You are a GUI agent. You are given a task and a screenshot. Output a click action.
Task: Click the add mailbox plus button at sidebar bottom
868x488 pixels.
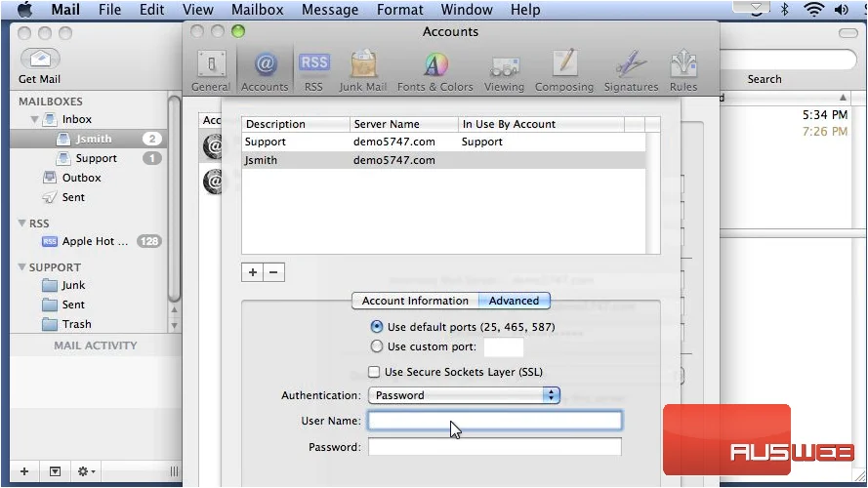point(24,471)
